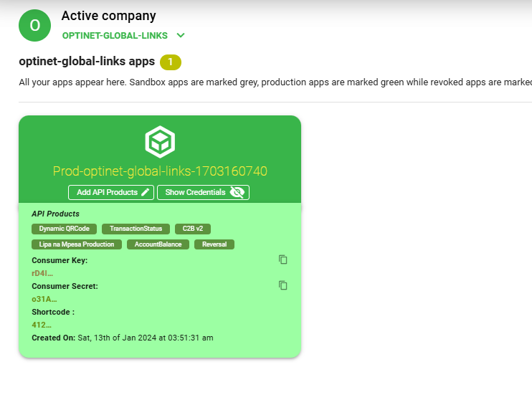532x405 pixels.
Task: Click the Consumer Key: label
Action: tap(60, 260)
